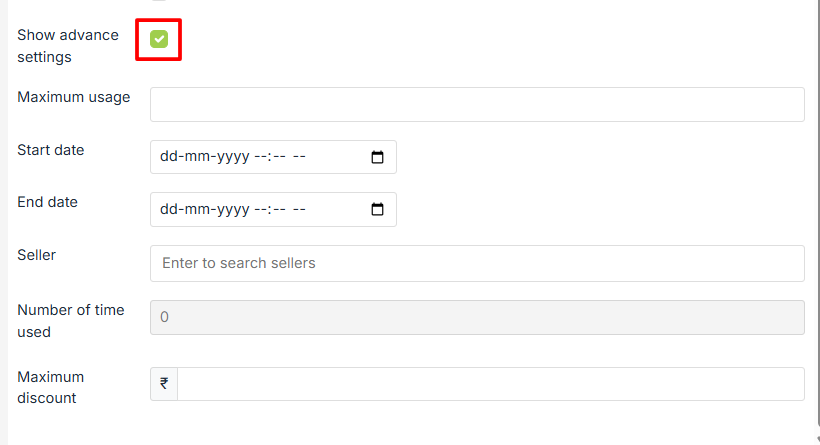Click the 'Maximum usage' label

tap(73, 97)
